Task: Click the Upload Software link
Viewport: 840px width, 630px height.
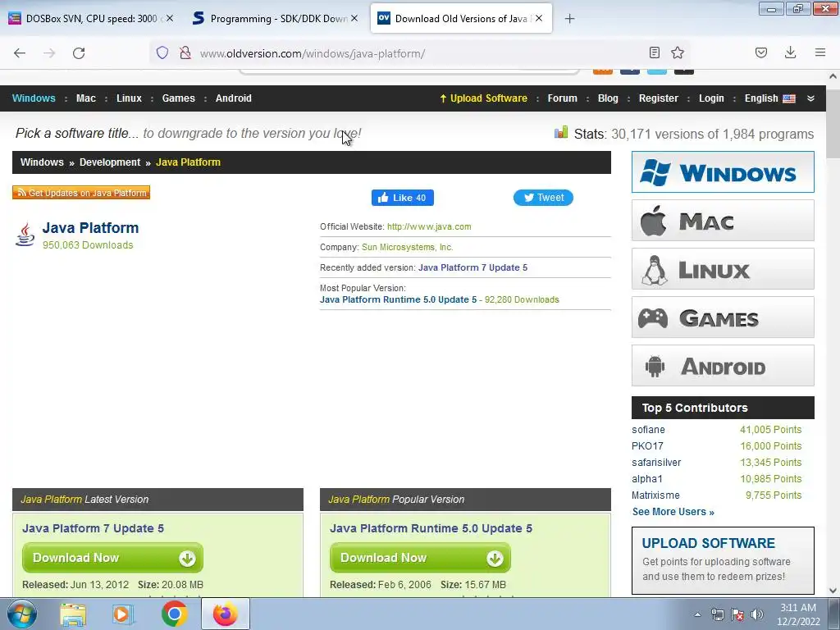Action: [483, 98]
